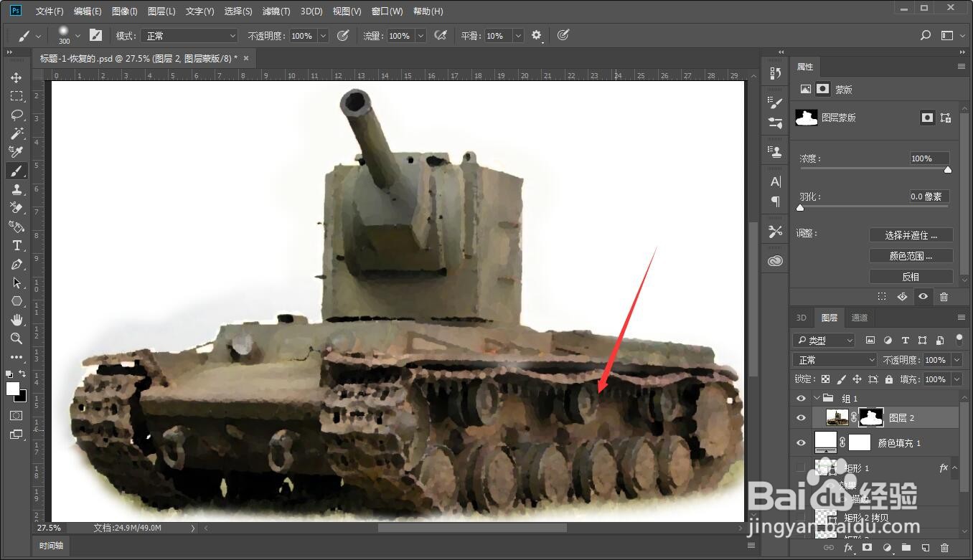The width and height of the screenshot is (973, 560).
Task: Switch to the 通道 tab
Action: coord(860,318)
